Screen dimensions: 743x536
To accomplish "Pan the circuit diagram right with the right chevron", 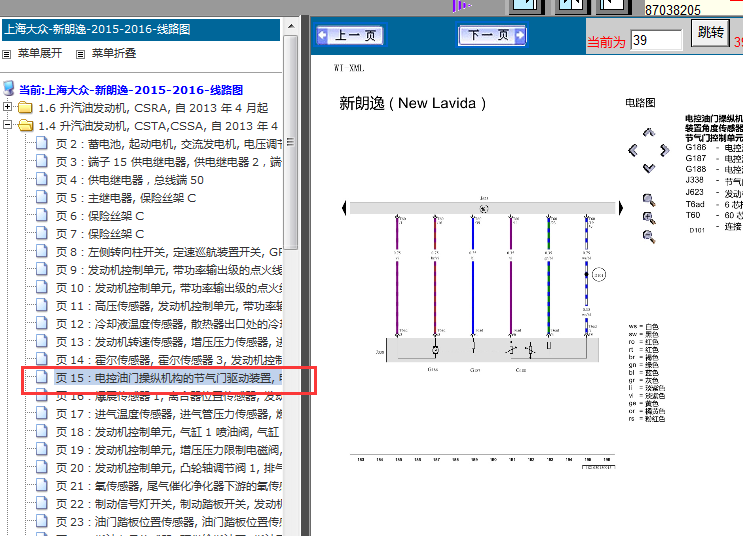I will [664, 151].
